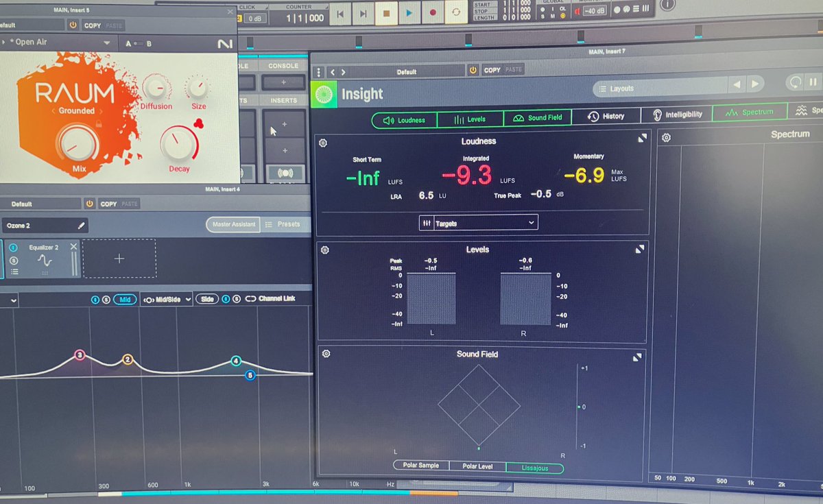The height and width of the screenshot is (504, 823).
Task: Jump to start with the rewind transport button
Action: [341, 13]
